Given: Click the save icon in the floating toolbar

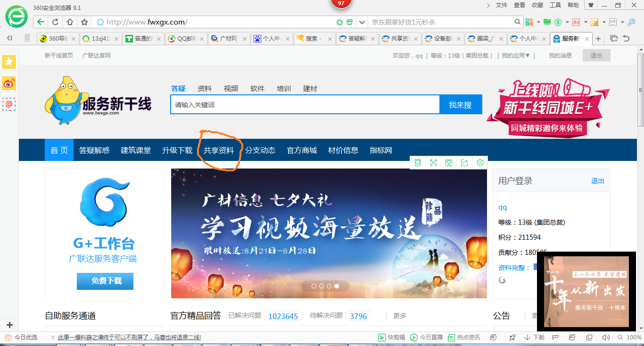Looking at the screenshot, I should (x=449, y=162).
